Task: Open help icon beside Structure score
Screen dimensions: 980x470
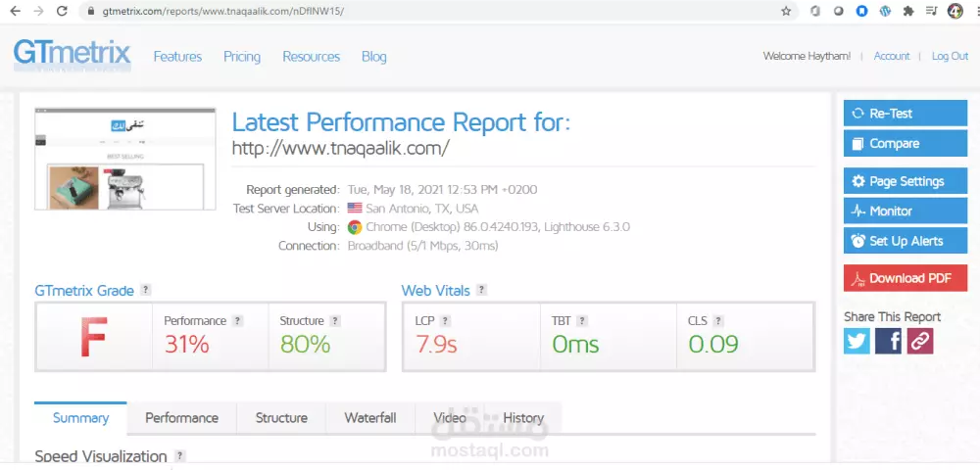Action: tap(335, 321)
